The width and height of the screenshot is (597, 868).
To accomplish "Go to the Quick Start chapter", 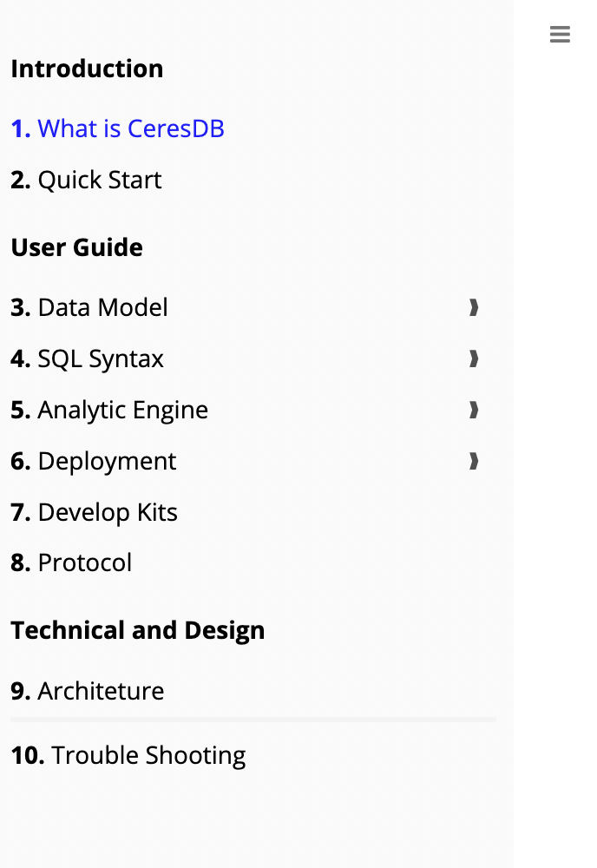I will point(86,180).
